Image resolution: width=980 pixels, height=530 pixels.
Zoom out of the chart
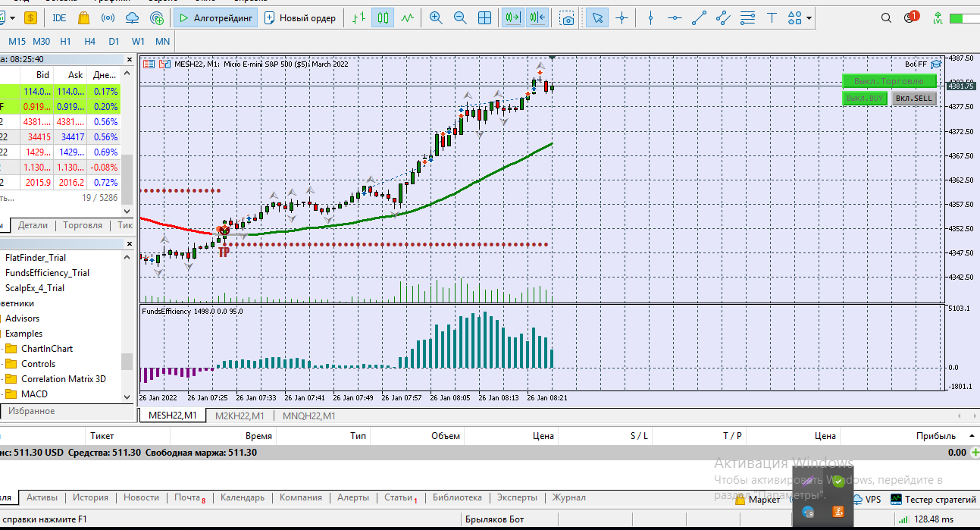tap(460, 17)
